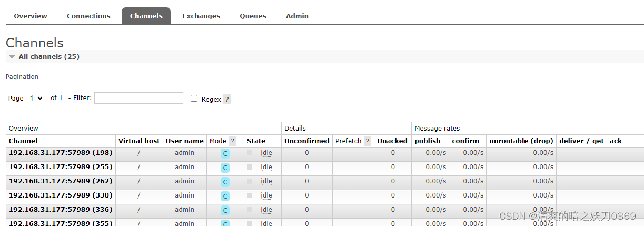Screen dimensions: 644x226
Task: Click the publish rate 0.00/s in channel (198) row
Action: point(436,153)
